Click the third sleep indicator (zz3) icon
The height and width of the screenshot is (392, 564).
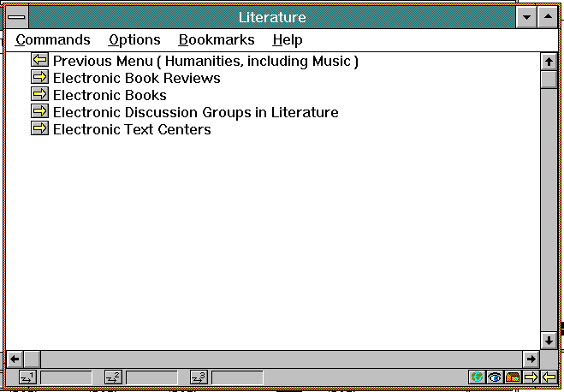[x=199, y=377]
